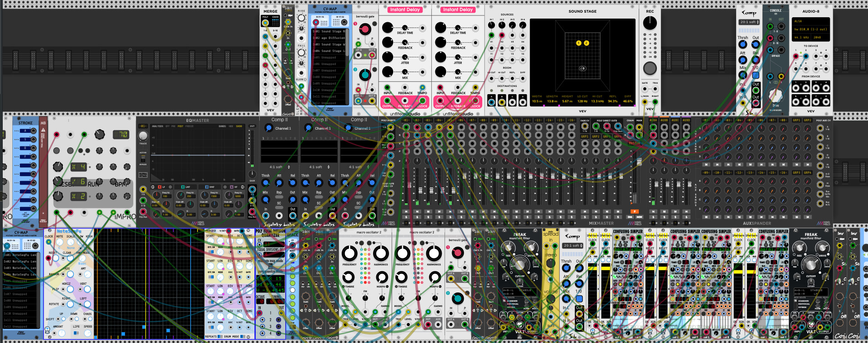The width and height of the screenshot is (868, 343).
Task: Open the 44.1 kHz sample rate selector
Action: pos(802,37)
